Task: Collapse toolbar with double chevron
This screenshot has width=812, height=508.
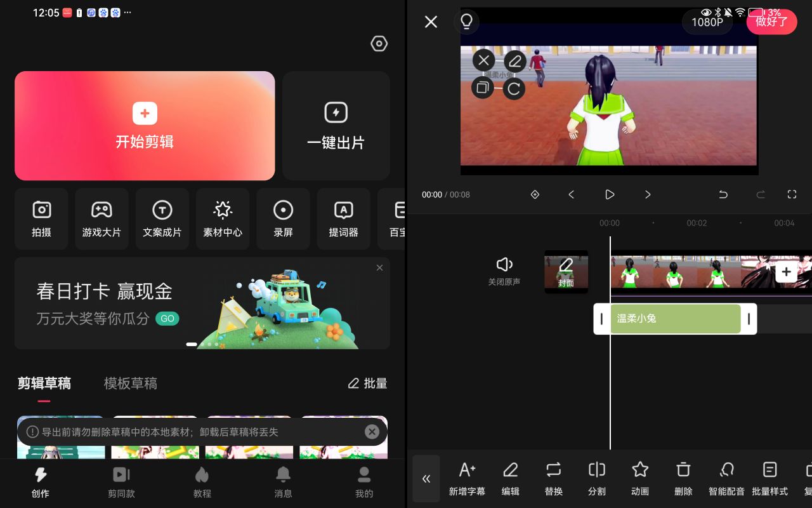Action: [x=426, y=478]
